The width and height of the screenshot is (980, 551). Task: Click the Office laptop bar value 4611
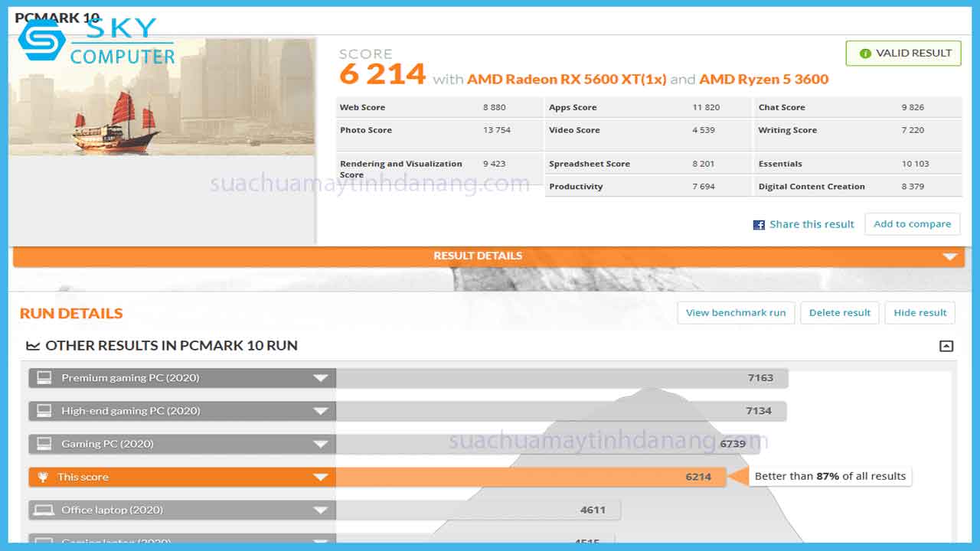593,510
